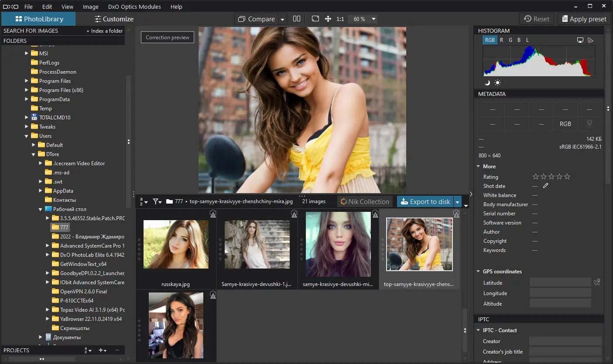Toggle side-by-side comparison view icon
The image size is (613, 364).
[297, 19]
